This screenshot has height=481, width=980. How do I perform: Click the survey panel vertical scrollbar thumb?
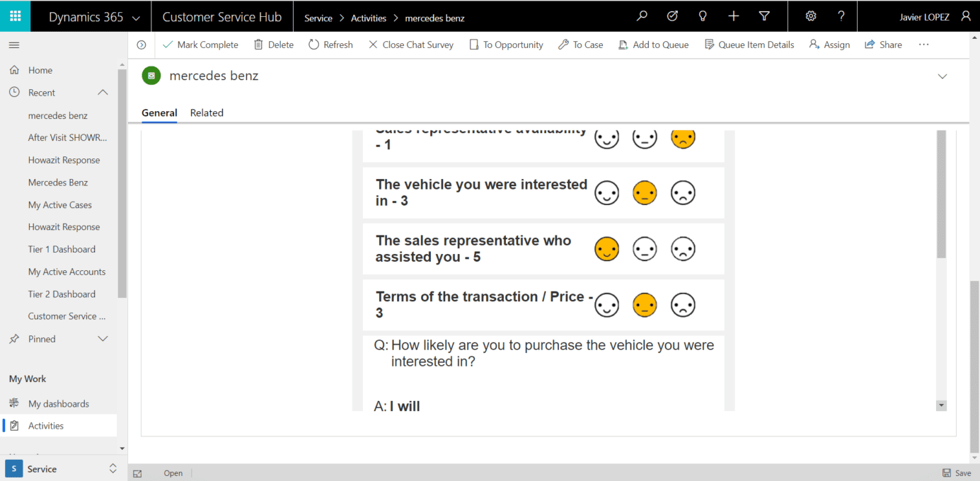(941, 195)
